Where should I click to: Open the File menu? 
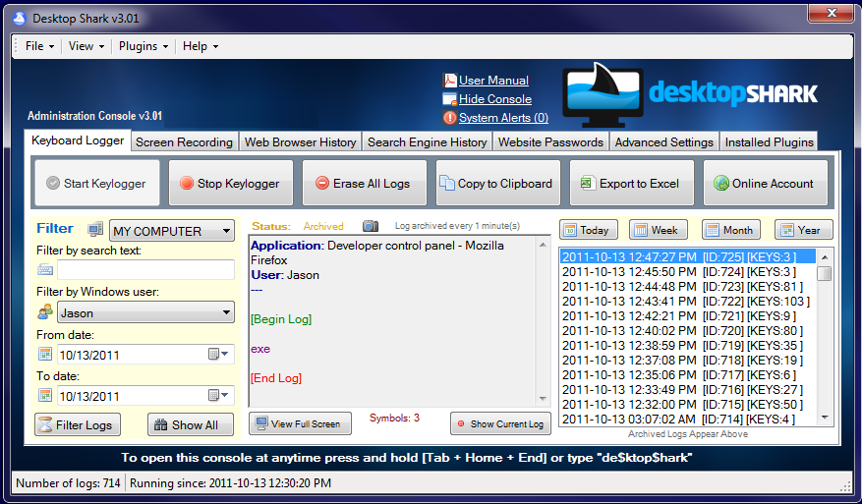coord(39,46)
